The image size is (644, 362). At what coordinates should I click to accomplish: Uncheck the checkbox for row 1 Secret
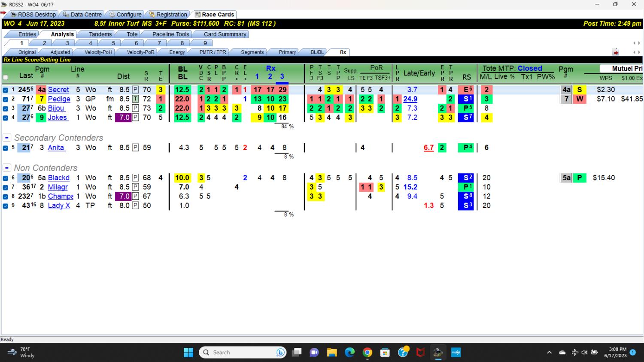tap(6, 90)
